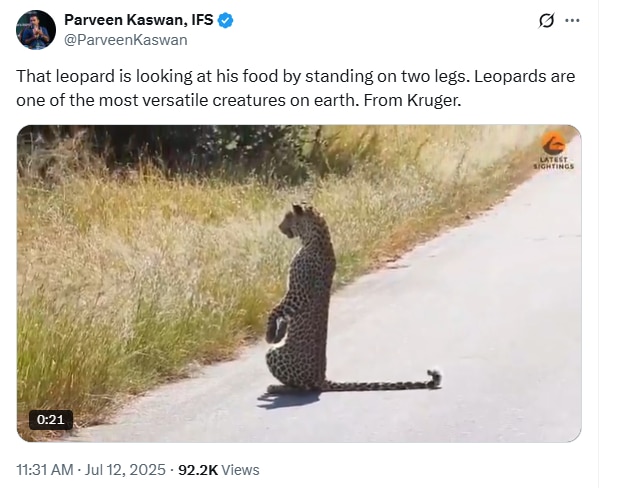This screenshot has width=617, height=488.
Task: Open the @ParveenKaswan handle link
Action: click(x=126, y=40)
